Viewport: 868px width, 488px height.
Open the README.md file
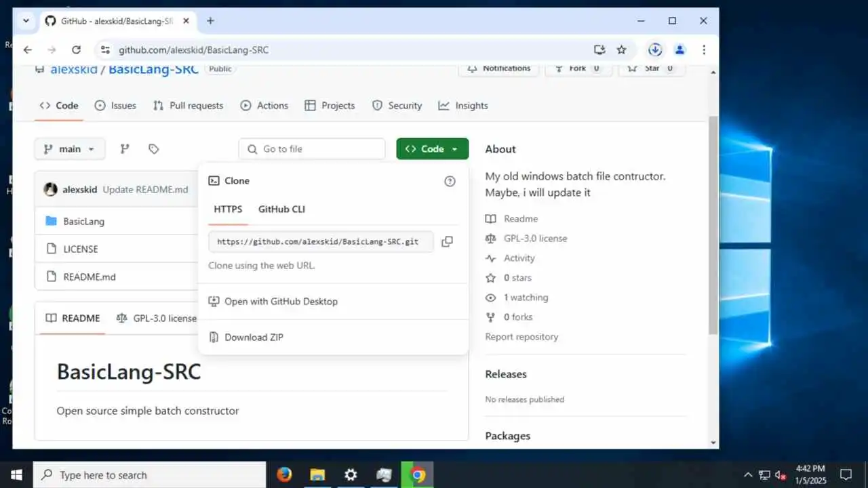89,277
